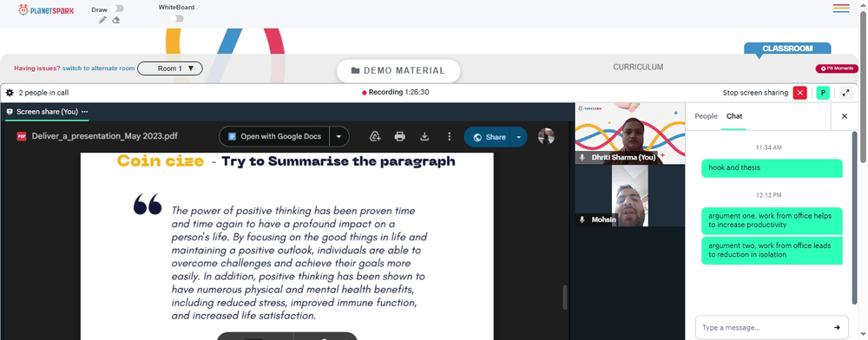Close the chat side panel

coord(845,116)
